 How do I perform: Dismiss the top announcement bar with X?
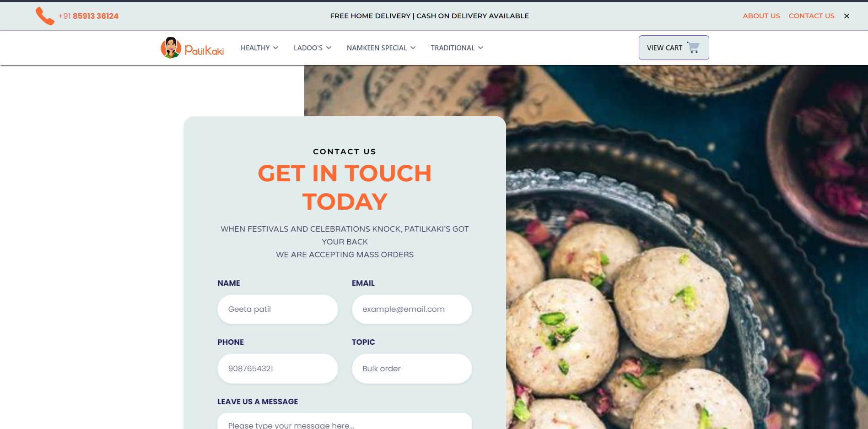[846, 16]
